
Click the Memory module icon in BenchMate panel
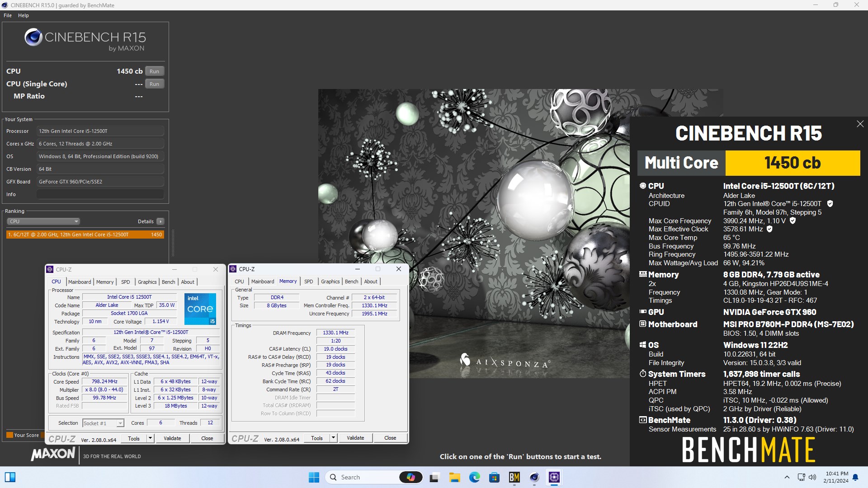[x=643, y=274]
